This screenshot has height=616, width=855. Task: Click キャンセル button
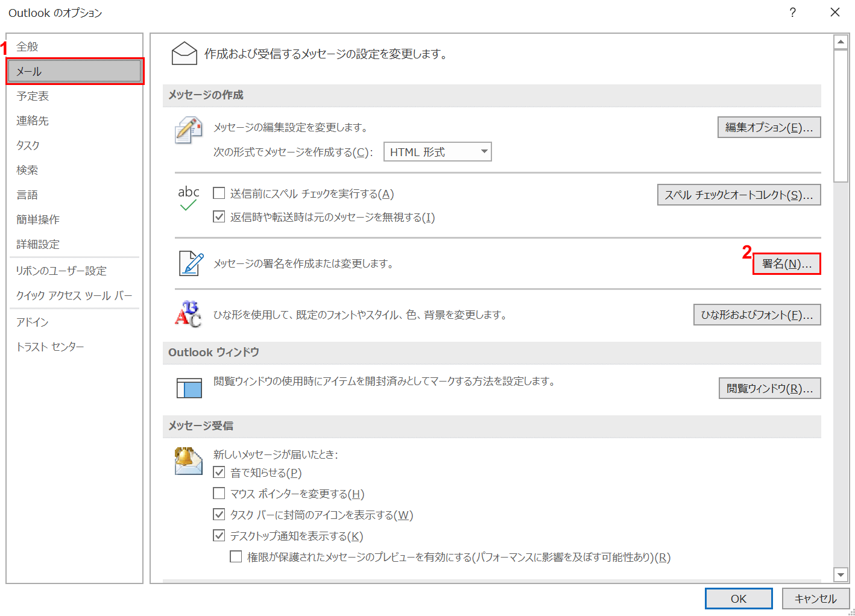click(815, 599)
